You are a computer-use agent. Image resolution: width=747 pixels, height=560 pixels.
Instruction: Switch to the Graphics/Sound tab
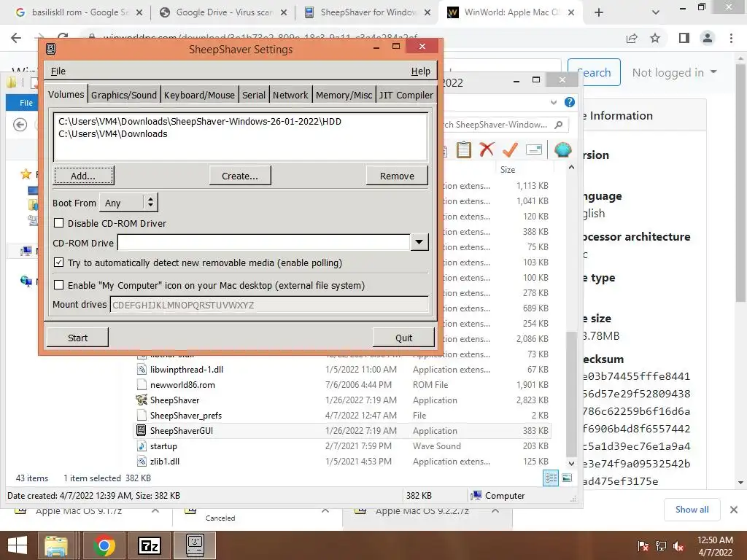pyautogui.click(x=124, y=95)
